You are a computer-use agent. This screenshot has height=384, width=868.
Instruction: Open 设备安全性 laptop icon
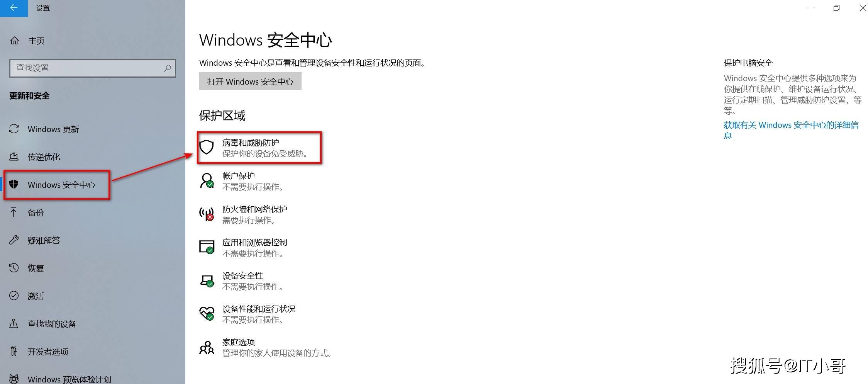pyautogui.click(x=207, y=280)
